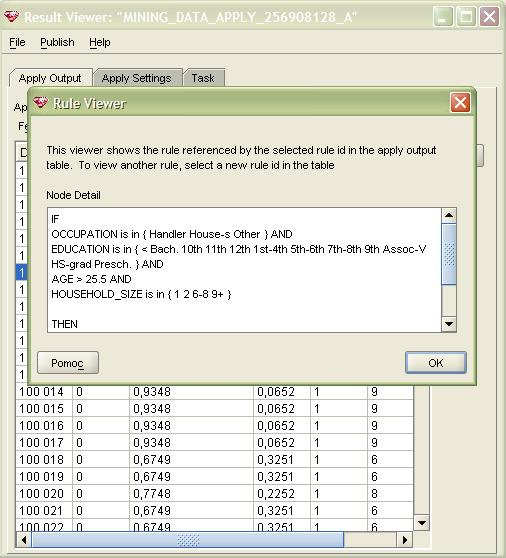Viewport: 506px width, 558px height.
Task: Click the Node Detail vertical scrollbar thumb
Action: pos(449,254)
